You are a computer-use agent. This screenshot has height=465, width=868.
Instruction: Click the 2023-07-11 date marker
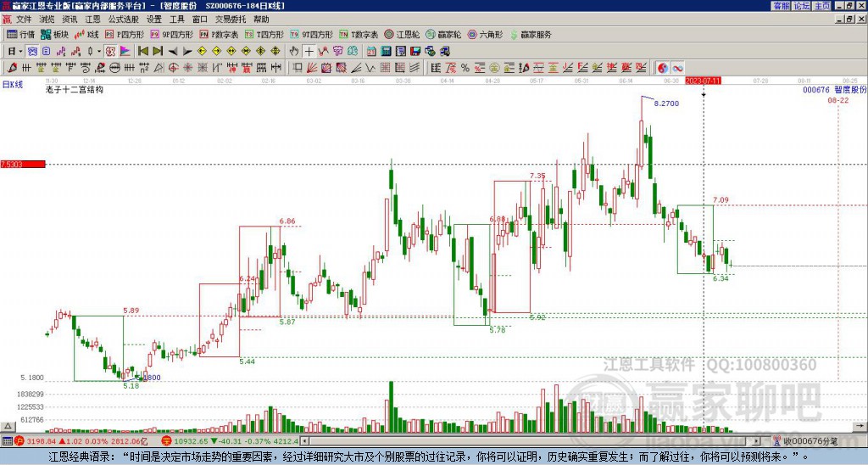pos(703,81)
